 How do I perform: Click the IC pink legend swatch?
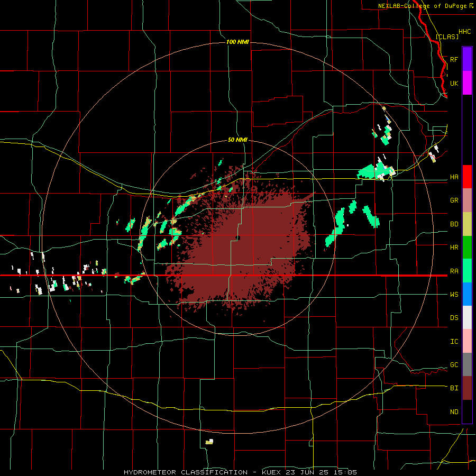[x=467, y=341]
